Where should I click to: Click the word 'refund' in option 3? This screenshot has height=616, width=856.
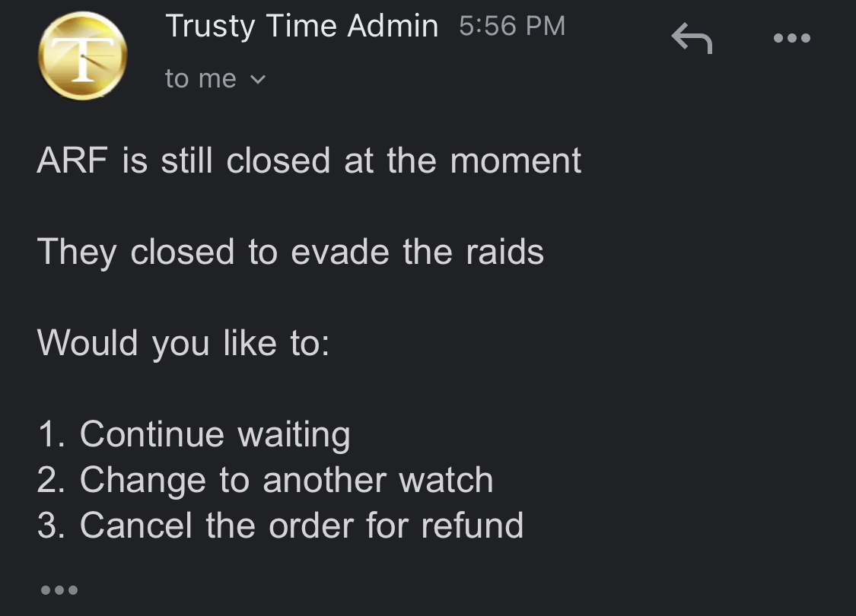click(x=473, y=526)
